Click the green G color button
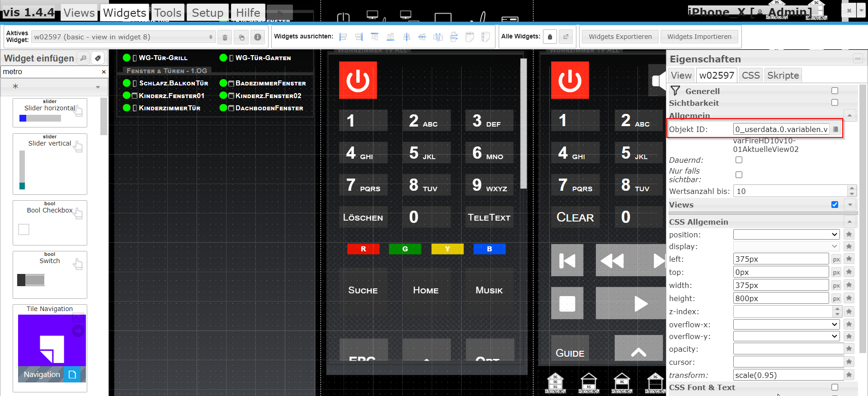 coord(405,249)
